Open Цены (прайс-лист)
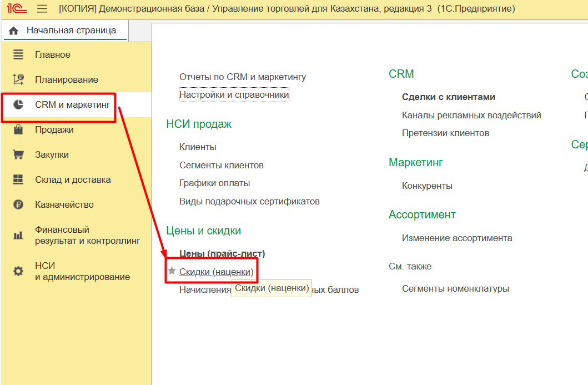588x385 pixels. [222, 253]
